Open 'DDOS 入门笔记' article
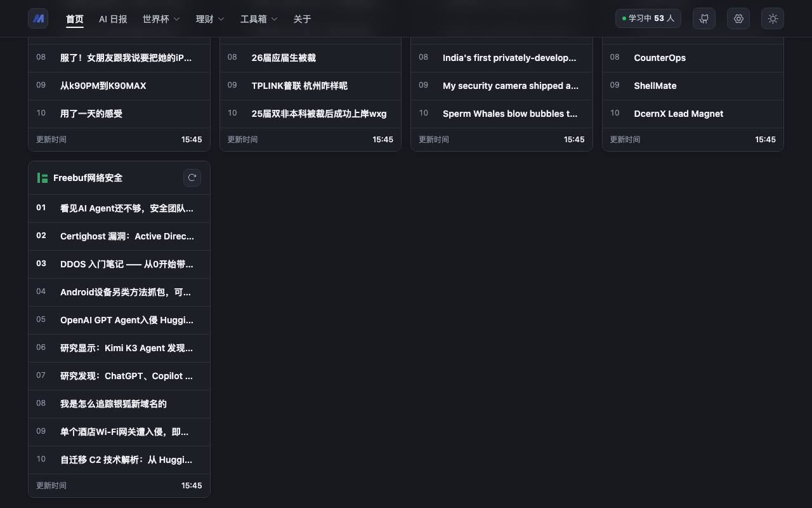Image resolution: width=812 pixels, height=508 pixels. [119, 264]
